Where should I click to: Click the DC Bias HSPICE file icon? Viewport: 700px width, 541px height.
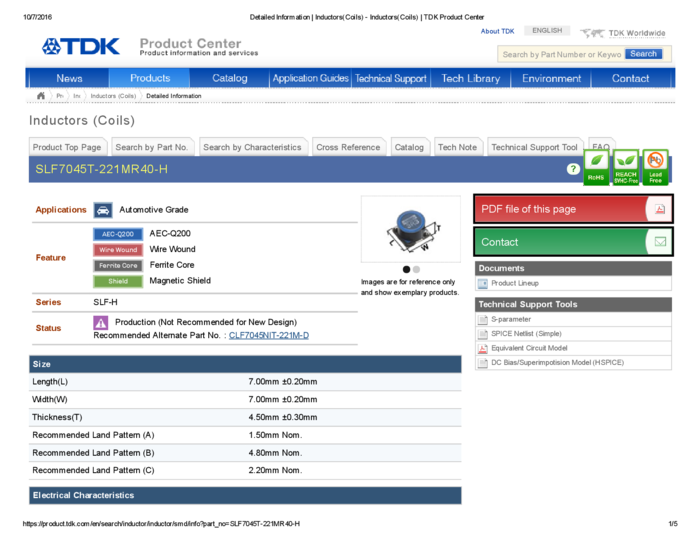coord(483,363)
